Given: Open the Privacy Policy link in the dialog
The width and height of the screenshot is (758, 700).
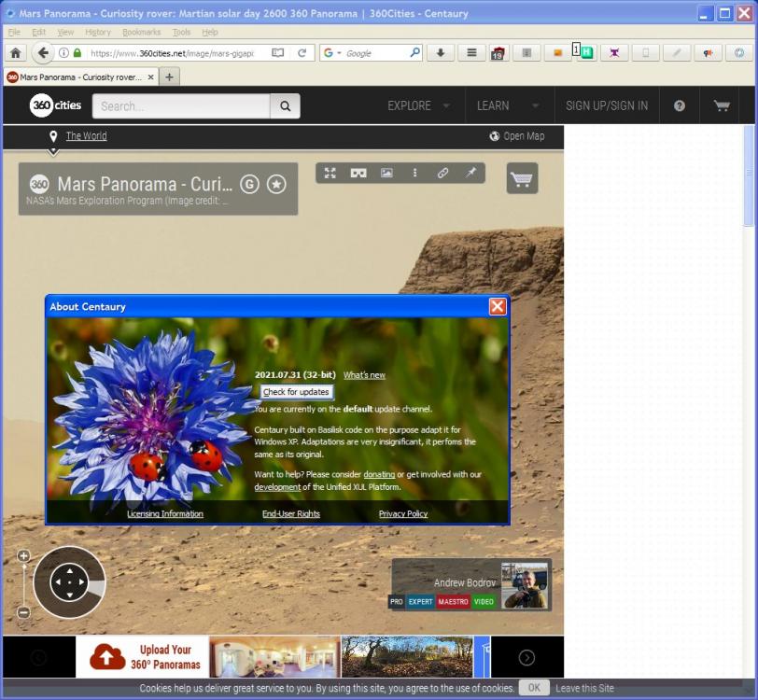Looking at the screenshot, I should click(x=402, y=513).
